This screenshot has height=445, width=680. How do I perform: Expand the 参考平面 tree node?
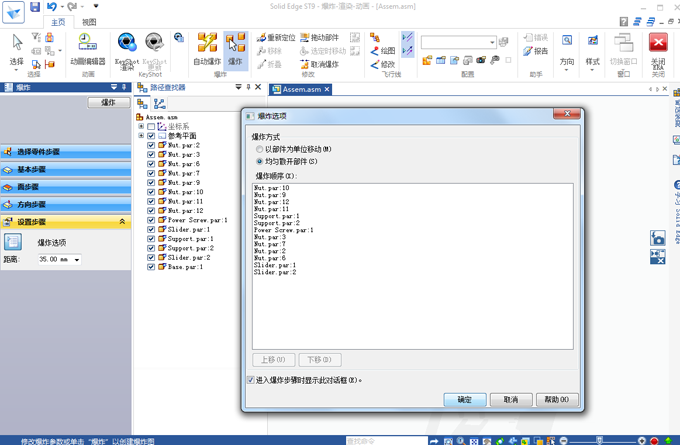point(141,136)
